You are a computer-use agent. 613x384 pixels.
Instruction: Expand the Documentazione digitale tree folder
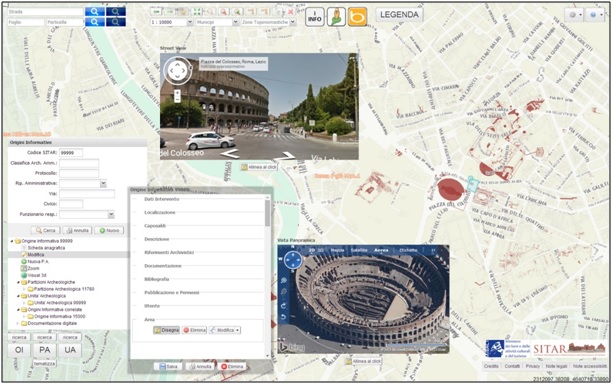[x=17, y=323]
